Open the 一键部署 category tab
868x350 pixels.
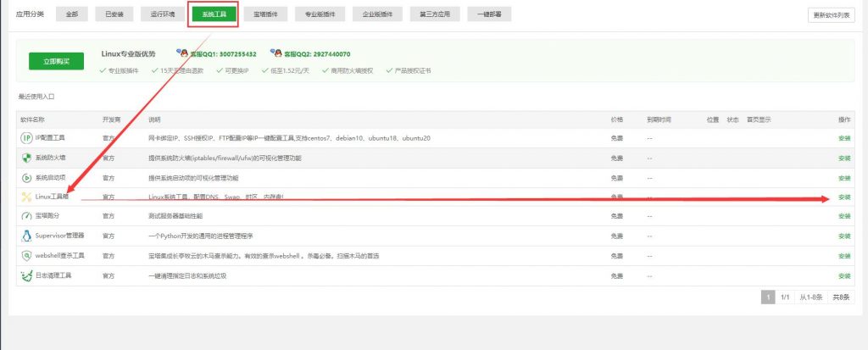click(x=489, y=15)
